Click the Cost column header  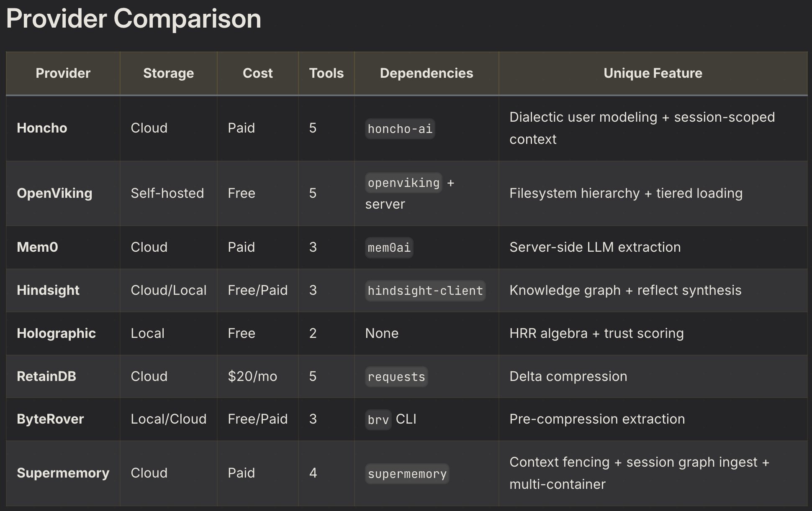pos(258,73)
